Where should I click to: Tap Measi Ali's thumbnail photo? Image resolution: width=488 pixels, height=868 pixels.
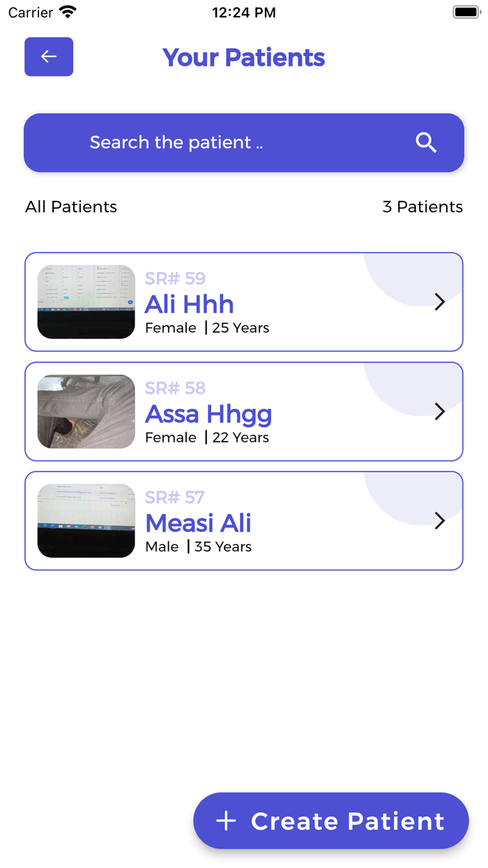[x=86, y=521]
